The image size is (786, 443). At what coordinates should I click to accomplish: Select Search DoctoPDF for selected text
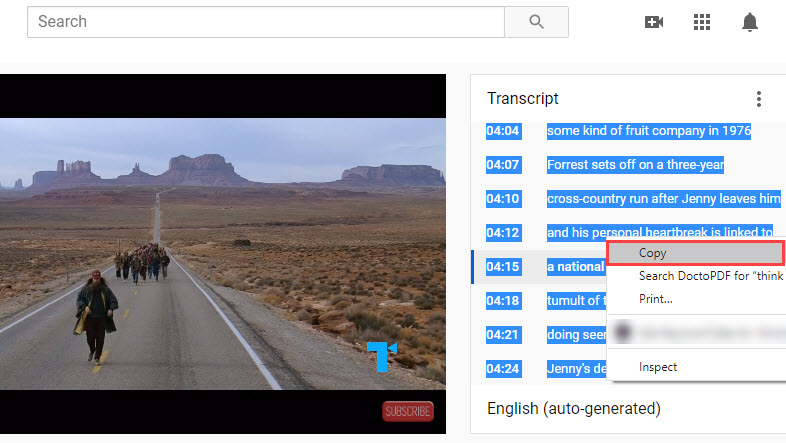(x=711, y=276)
